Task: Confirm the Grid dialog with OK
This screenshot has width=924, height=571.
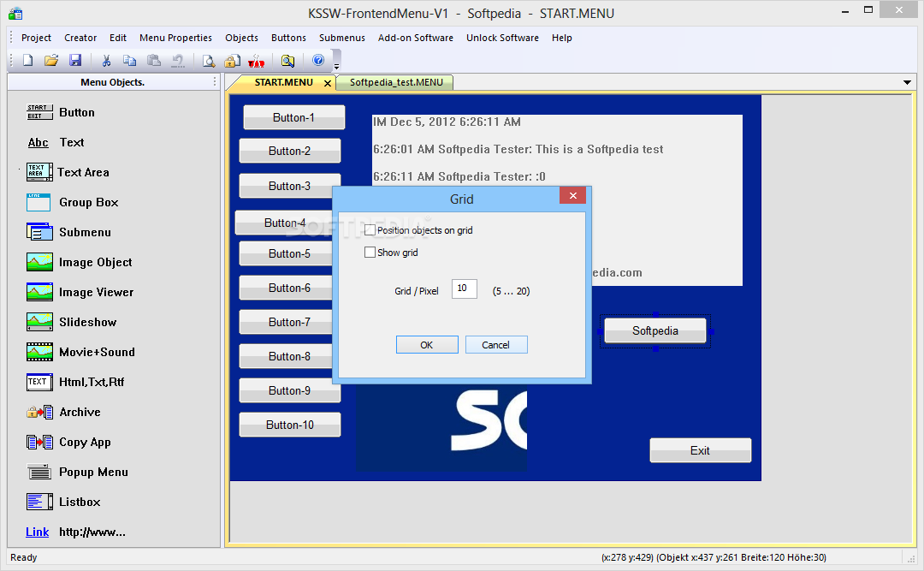Action: coord(427,345)
